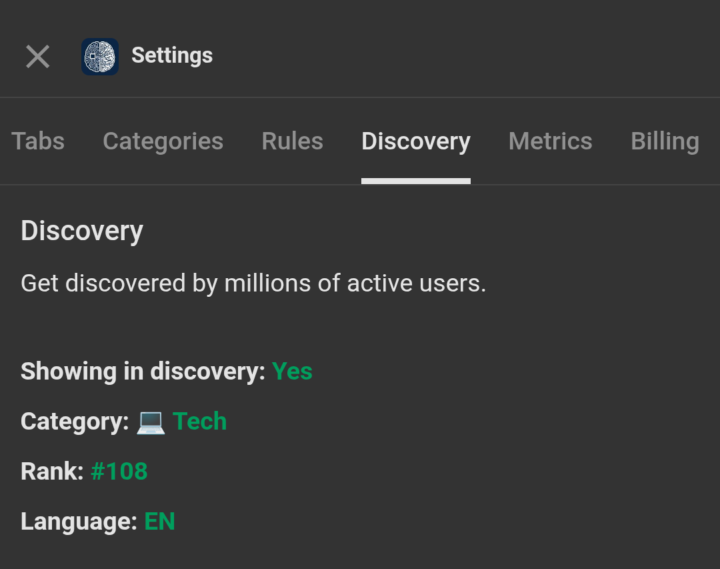Change the green 'EN' language value
The width and height of the screenshot is (720, 569).
(x=160, y=521)
